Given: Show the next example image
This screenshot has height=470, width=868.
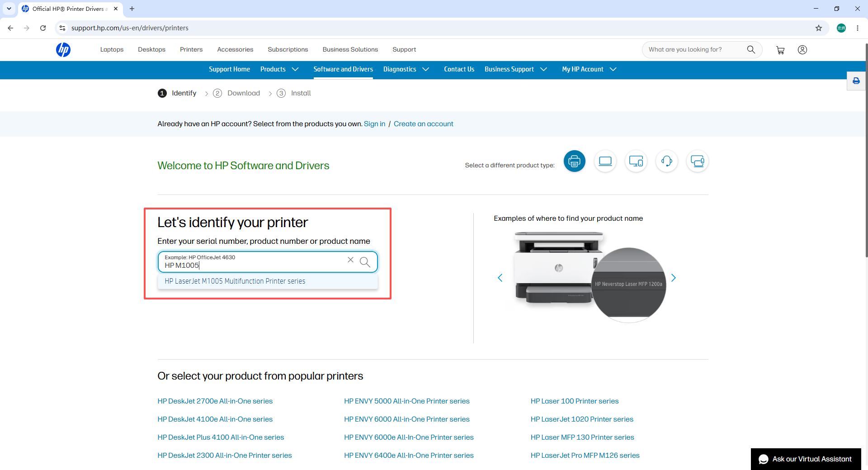Looking at the screenshot, I should click(674, 278).
